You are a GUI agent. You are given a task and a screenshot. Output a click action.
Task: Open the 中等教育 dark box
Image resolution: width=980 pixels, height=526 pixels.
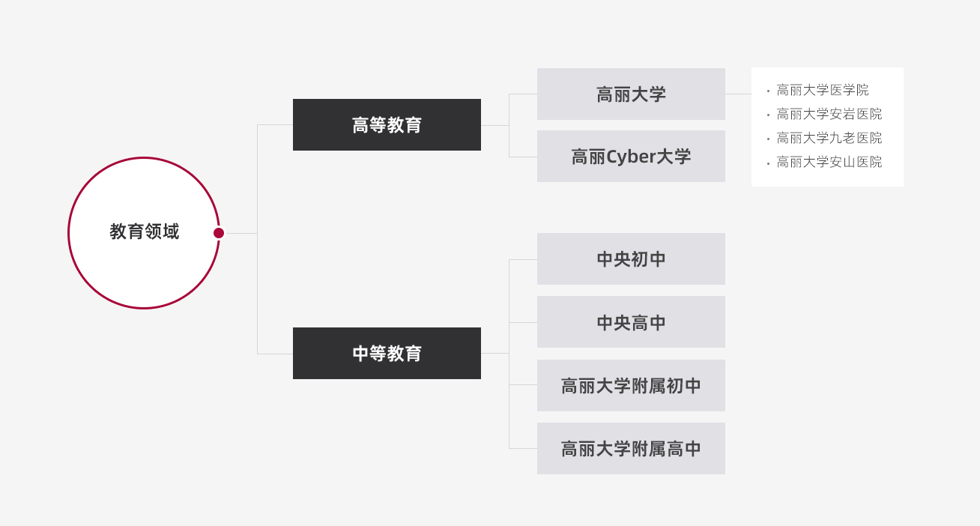tap(387, 354)
